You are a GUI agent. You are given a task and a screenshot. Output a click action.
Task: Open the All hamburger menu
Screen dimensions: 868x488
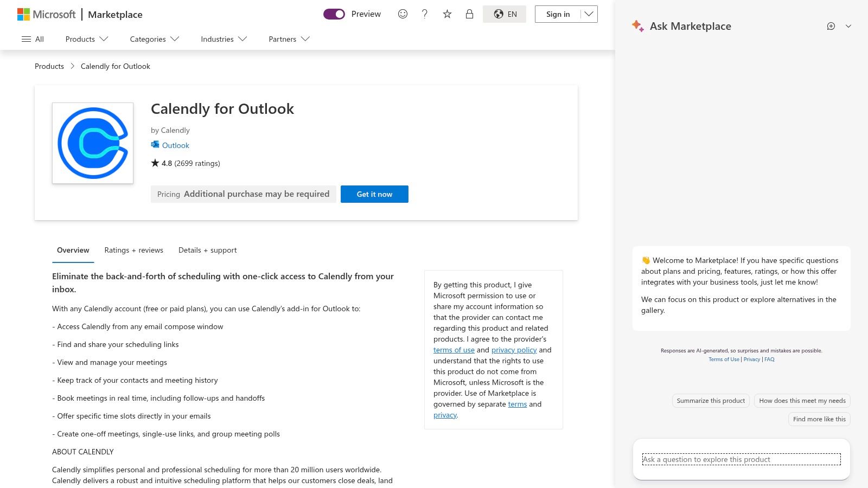point(33,39)
